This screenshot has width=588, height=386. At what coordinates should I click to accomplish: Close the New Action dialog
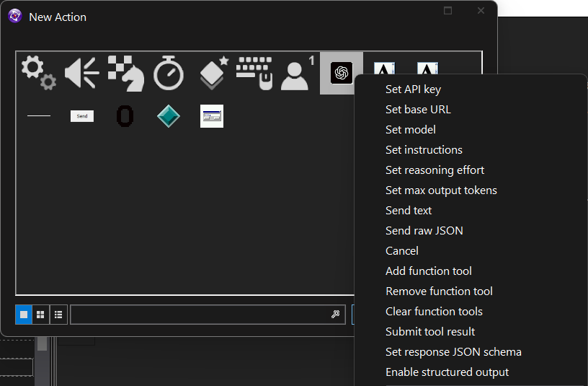click(481, 11)
